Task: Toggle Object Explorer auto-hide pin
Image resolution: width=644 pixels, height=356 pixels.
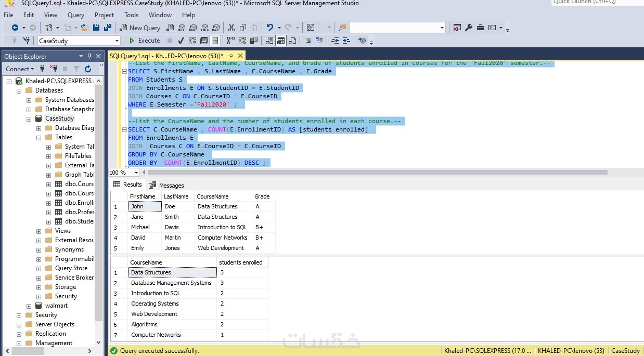Action: pos(90,56)
